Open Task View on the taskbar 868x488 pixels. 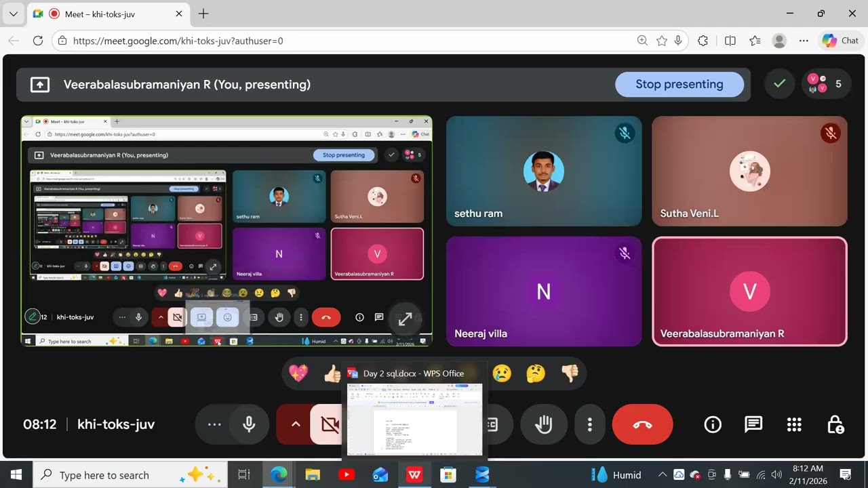(x=244, y=474)
